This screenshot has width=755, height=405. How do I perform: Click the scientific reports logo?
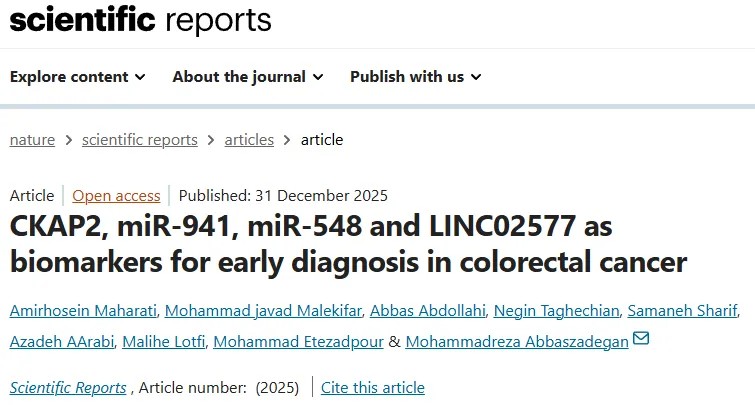140,20
